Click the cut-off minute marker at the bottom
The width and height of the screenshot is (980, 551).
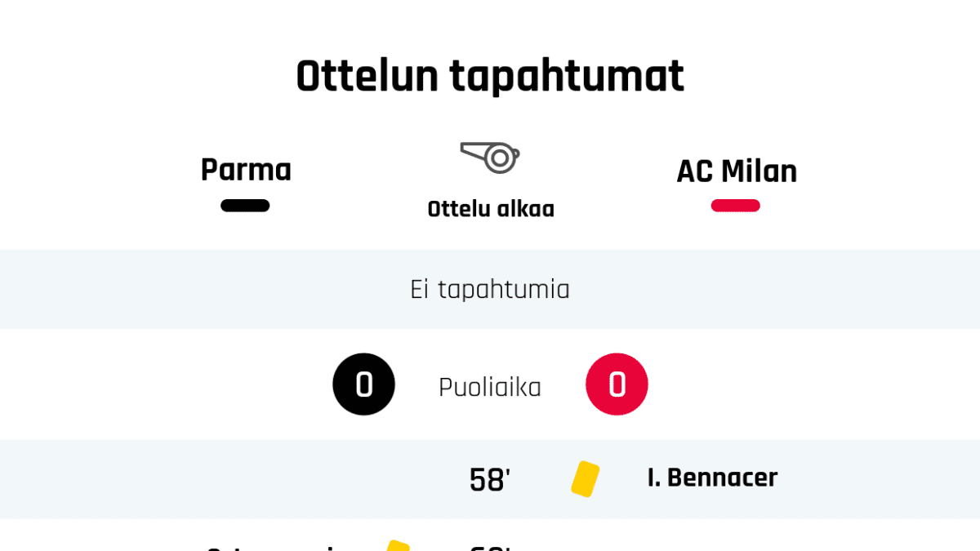click(489, 547)
